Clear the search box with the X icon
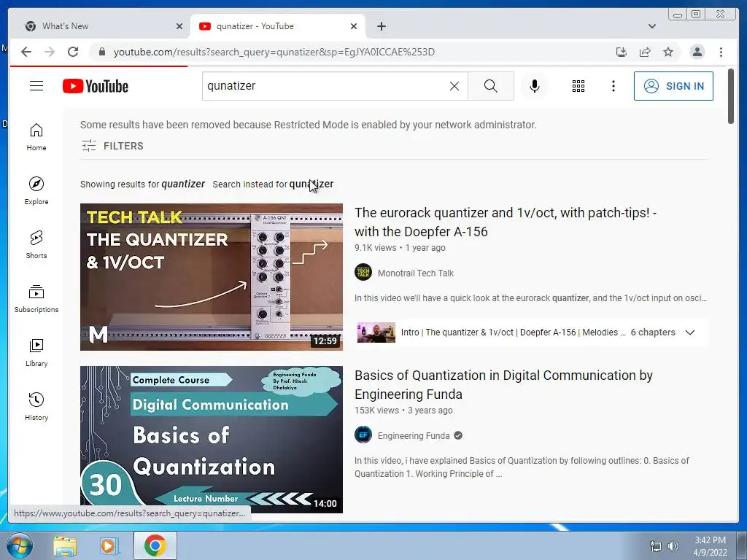The height and width of the screenshot is (560, 747). tap(454, 86)
